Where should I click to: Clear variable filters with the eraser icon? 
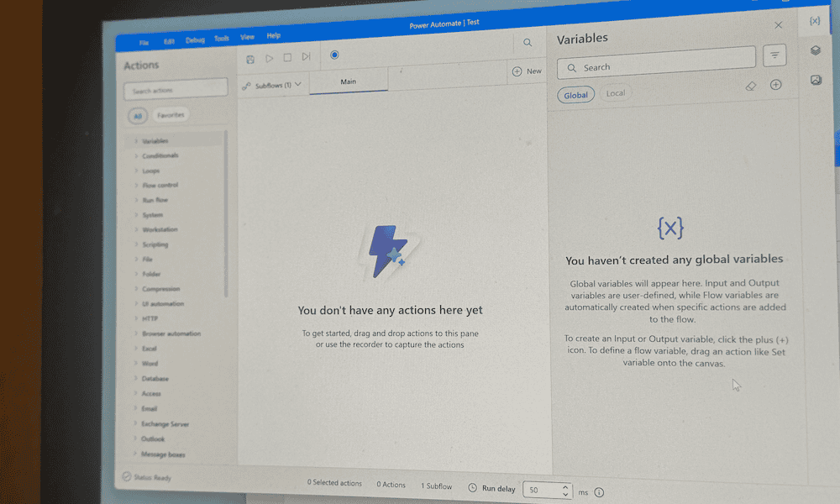coord(750,87)
